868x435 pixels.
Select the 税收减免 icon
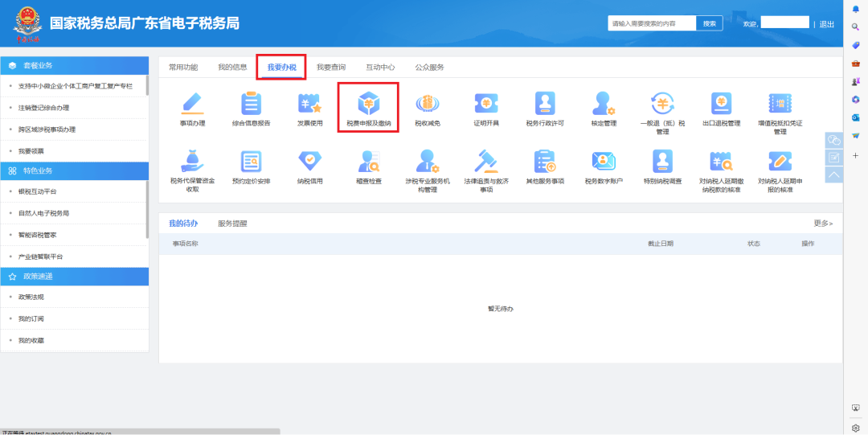click(x=427, y=105)
